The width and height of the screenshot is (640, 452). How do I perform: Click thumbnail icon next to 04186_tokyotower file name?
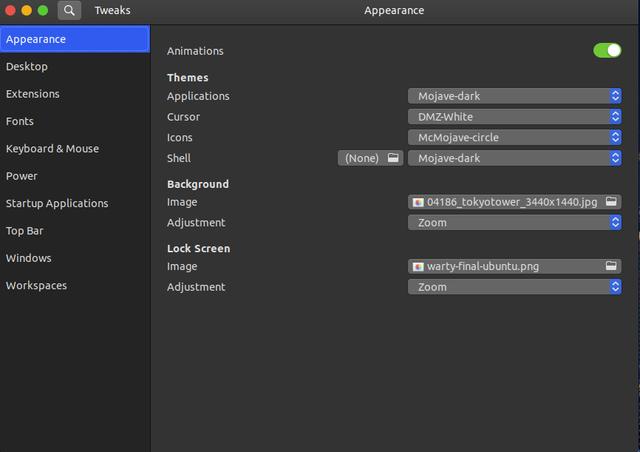point(418,202)
